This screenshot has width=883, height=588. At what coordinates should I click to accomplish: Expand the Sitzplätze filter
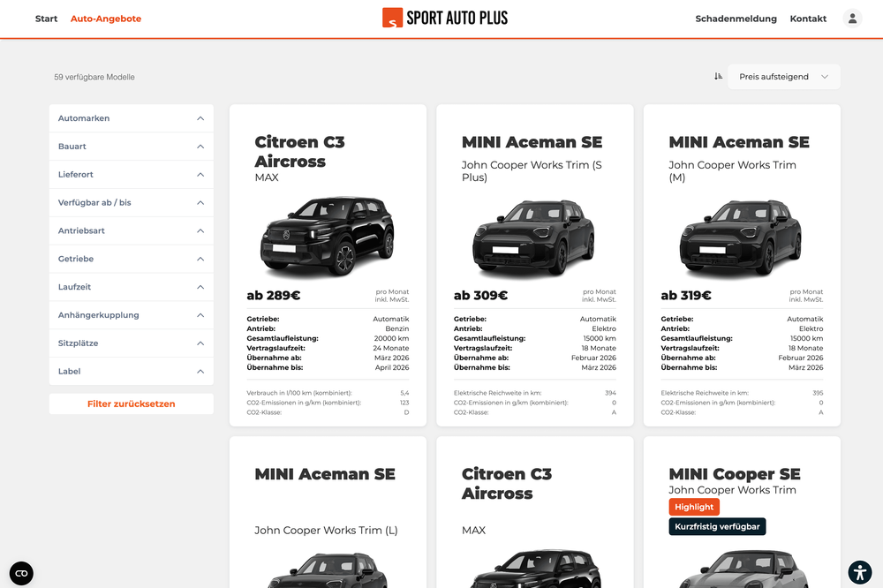point(131,343)
